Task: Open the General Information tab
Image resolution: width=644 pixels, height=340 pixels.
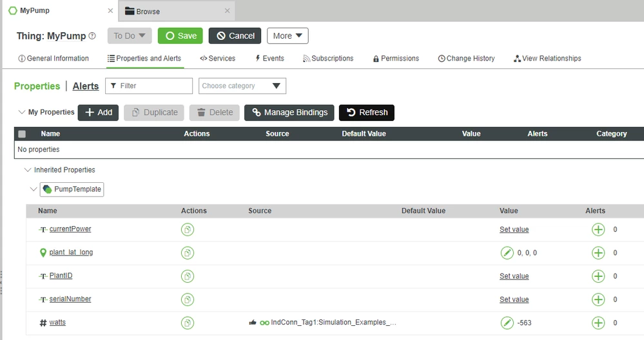Action: (54, 58)
